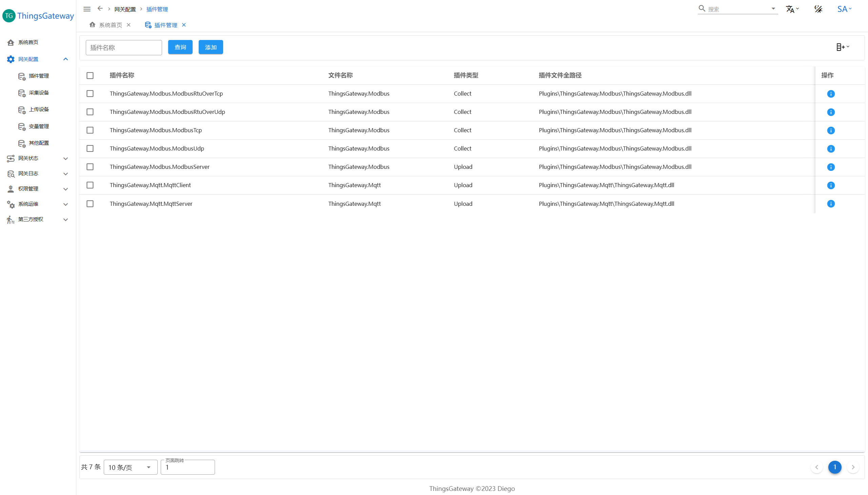Click the info icon for the MqttServer row
This screenshot has height=495, width=868.
coord(831,204)
